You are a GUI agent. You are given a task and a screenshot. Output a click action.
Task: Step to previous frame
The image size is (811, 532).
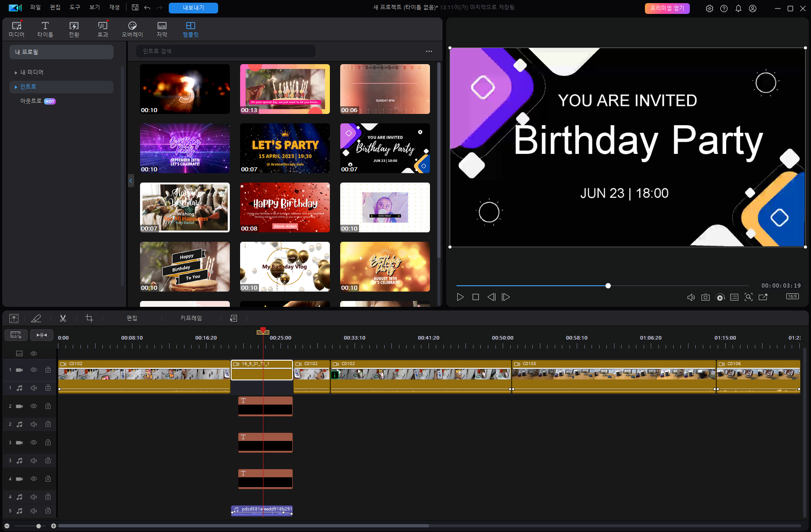[491, 297]
